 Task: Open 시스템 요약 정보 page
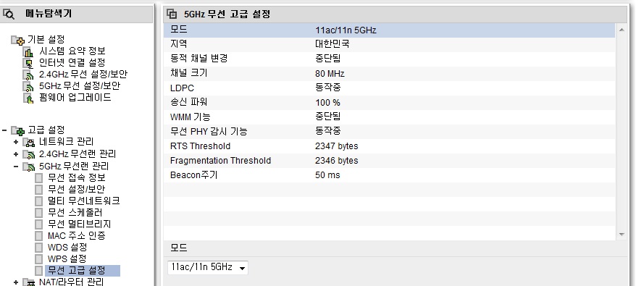tap(72, 51)
